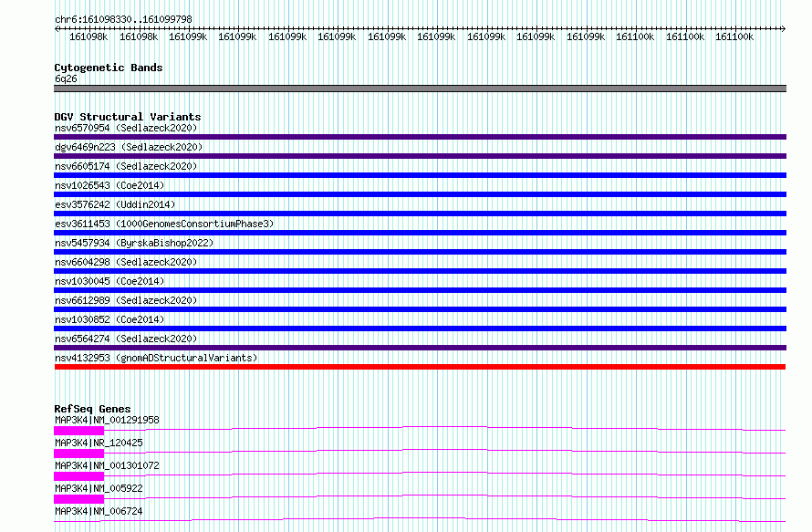Click the blue bar under nsv1026543

420,194
